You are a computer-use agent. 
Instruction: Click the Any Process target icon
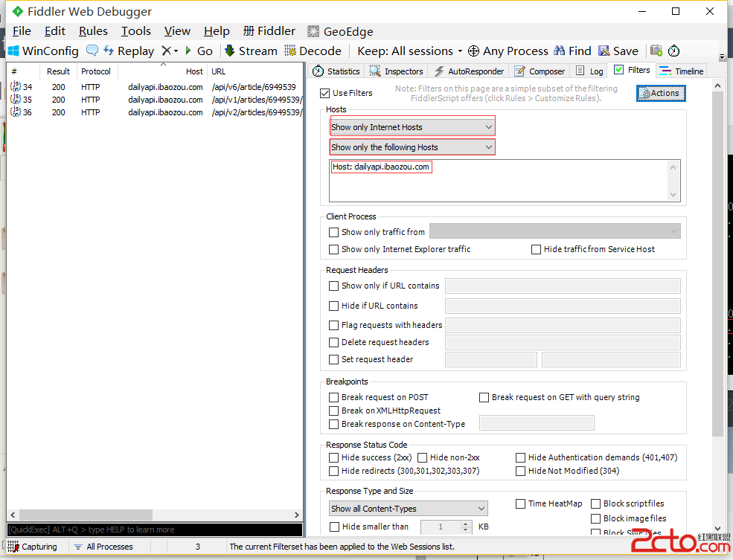coord(473,51)
